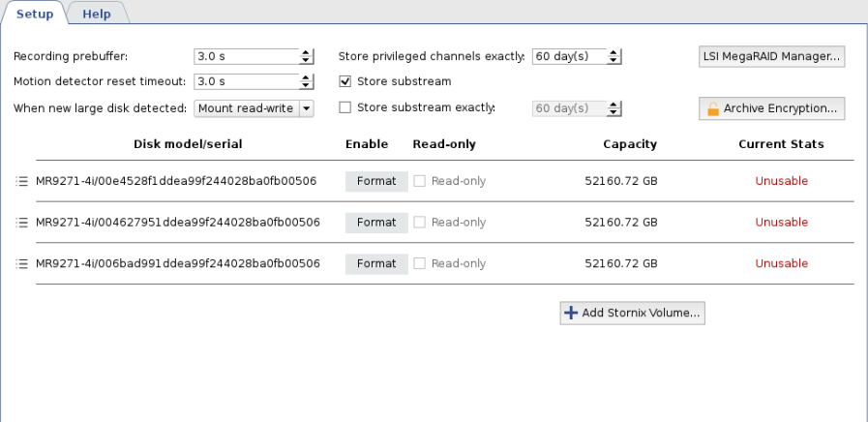The width and height of the screenshot is (868, 422).
Task: Select the Setup tab
Action: 35,14
